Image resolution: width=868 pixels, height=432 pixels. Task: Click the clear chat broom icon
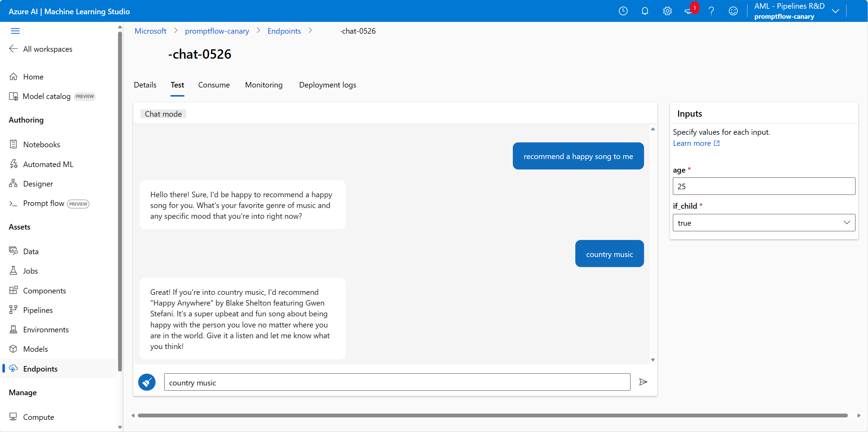147,382
